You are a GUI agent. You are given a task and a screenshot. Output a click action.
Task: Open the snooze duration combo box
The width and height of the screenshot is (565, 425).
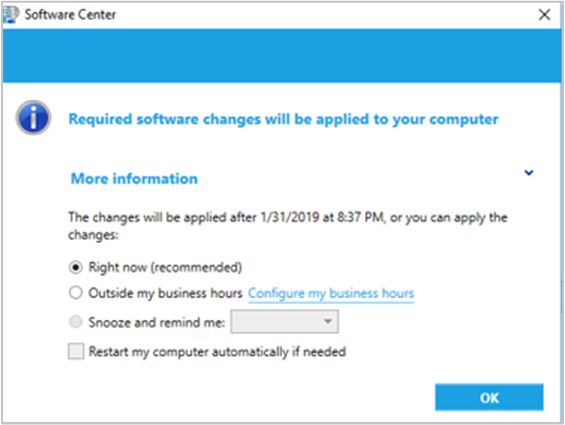tap(284, 322)
